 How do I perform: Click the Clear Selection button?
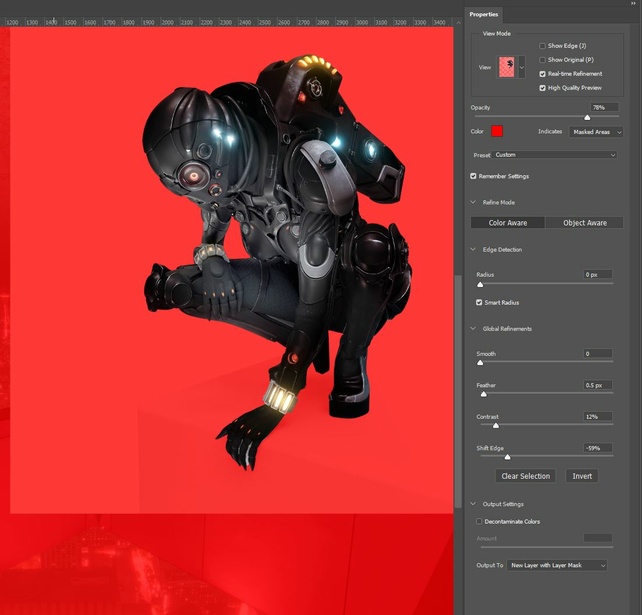tap(526, 476)
